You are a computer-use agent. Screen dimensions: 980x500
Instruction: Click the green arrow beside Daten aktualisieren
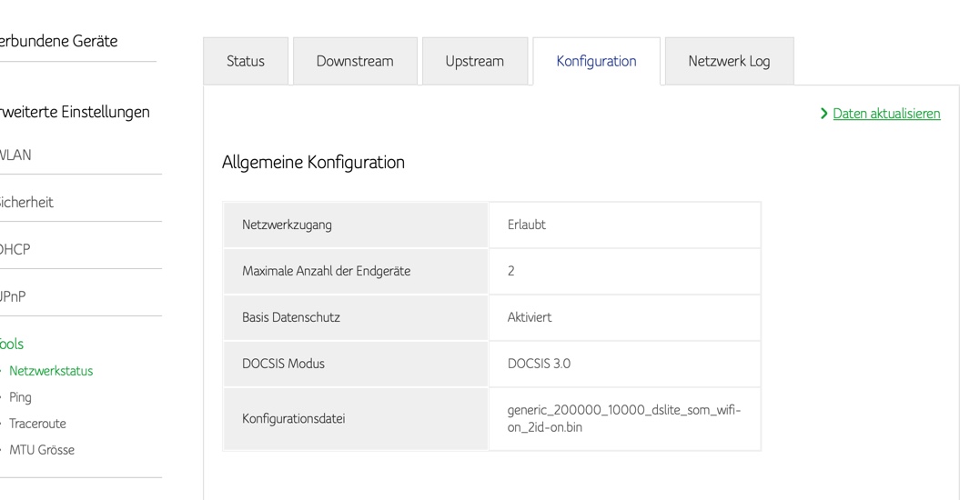(x=824, y=114)
